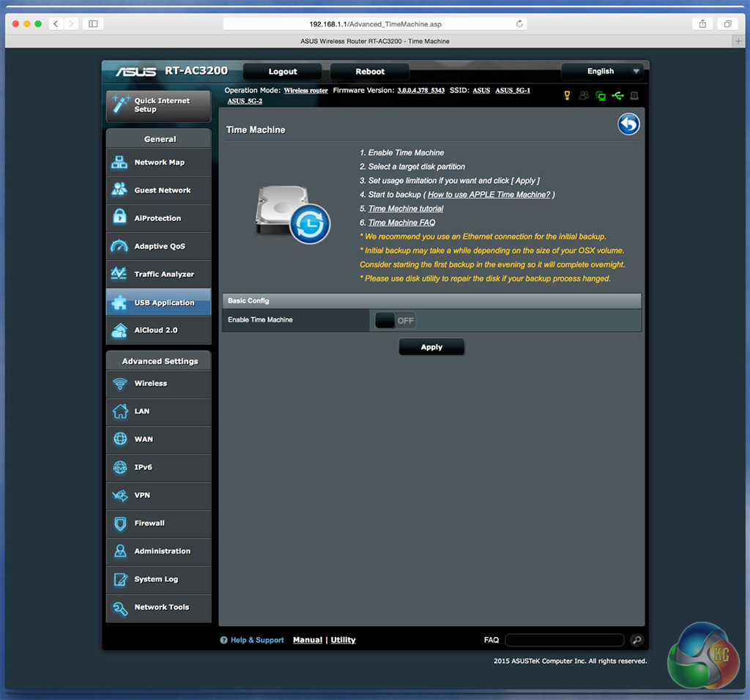Image resolution: width=750 pixels, height=700 pixels.
Task: Open How to use APPLE Time Machine link
Action: point(489,195)
